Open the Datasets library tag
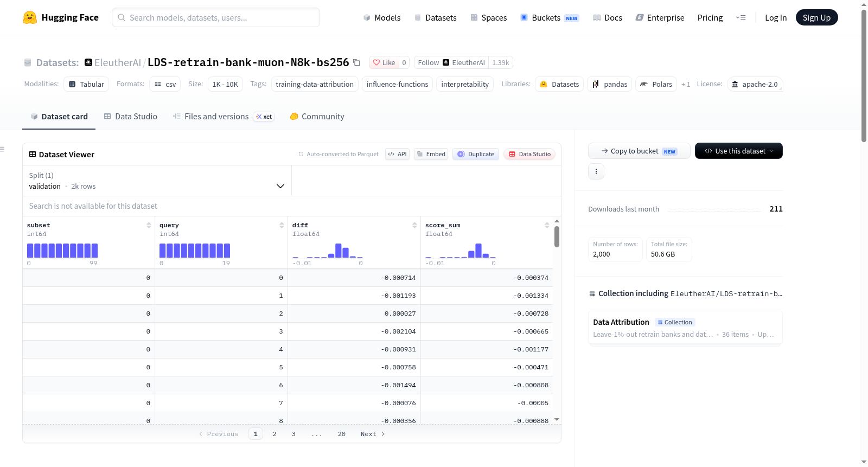 pyautogui.click(x=559, y=84)
